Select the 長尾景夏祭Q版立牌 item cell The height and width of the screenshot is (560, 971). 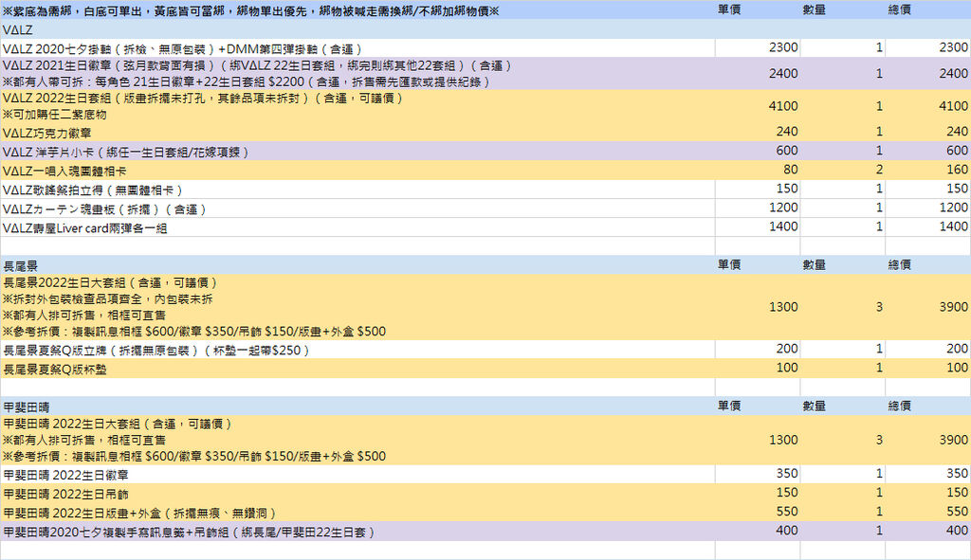(x=357, y=350)
